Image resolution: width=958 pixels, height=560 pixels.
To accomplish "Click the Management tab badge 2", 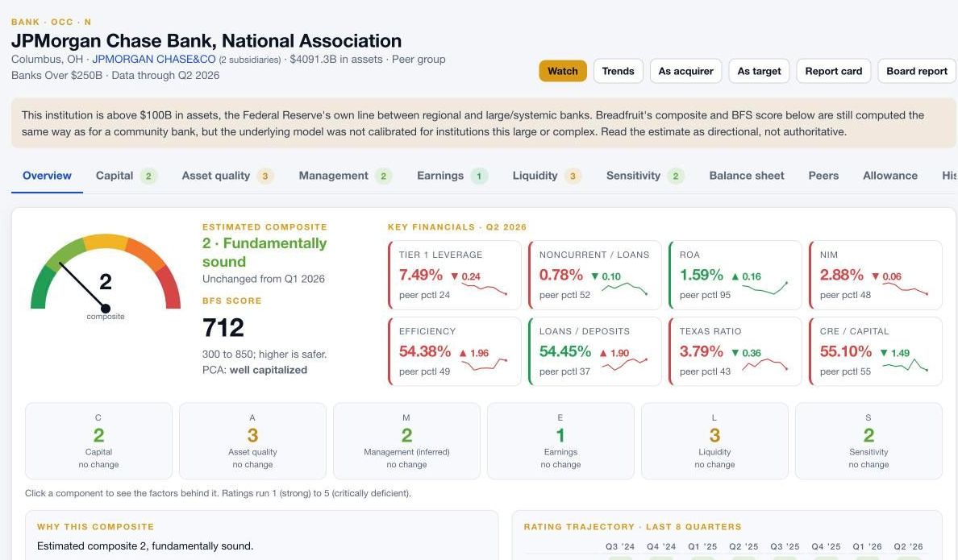I will coord(383,176).
